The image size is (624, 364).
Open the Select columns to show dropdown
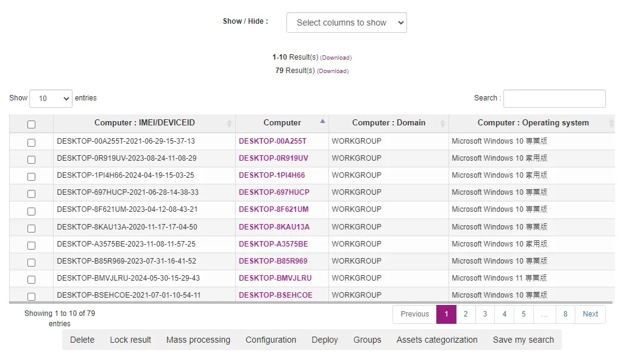click(x=346, y=23)
